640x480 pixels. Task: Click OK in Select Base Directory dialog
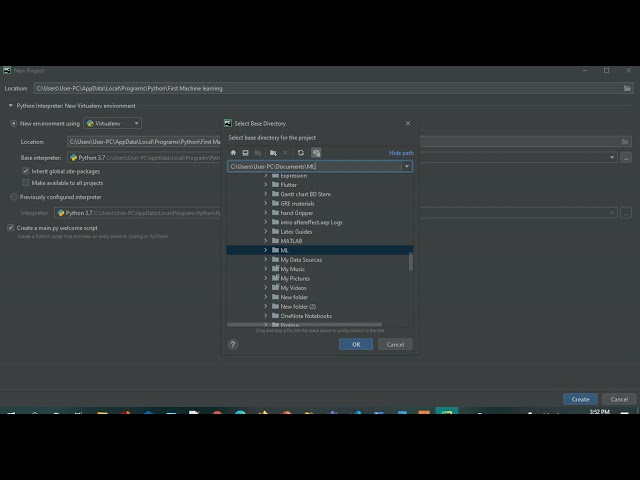(x=356, y=344)
